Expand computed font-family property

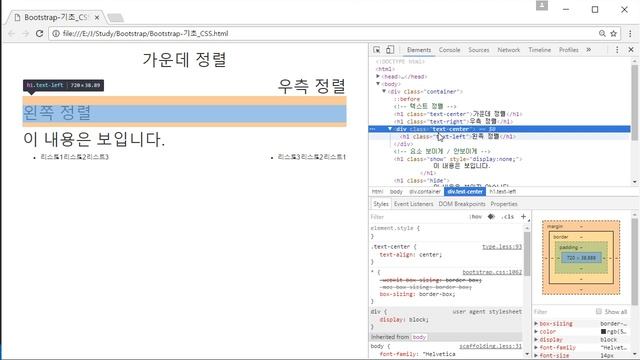click(536, 347)
